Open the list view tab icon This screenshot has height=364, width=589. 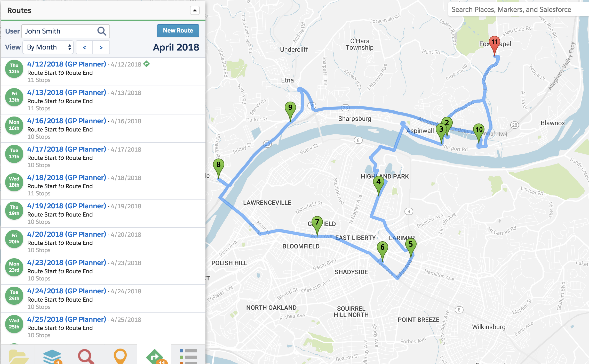click(x=188, y=356)
